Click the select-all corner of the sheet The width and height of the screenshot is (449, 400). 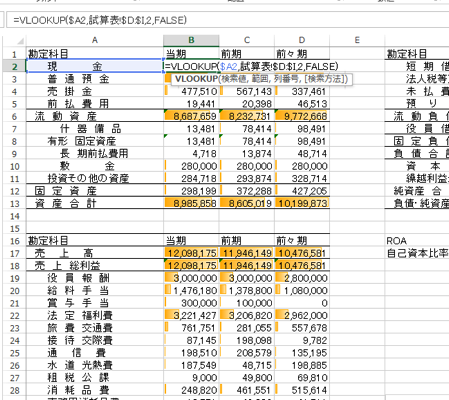15,40
